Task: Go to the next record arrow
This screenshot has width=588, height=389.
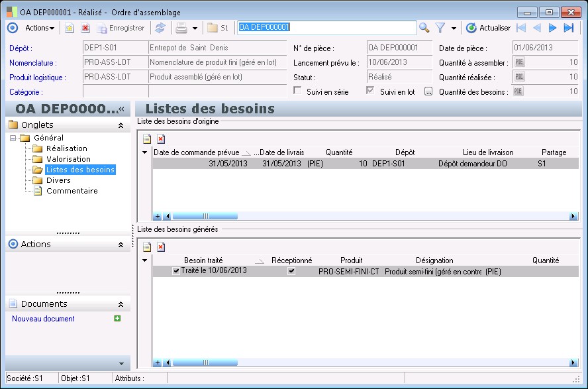Action: pyautogui.click(x=552, y=28)
